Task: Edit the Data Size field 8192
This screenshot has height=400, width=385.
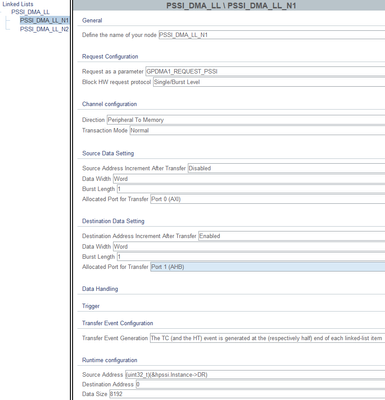Action: point(247,394)
